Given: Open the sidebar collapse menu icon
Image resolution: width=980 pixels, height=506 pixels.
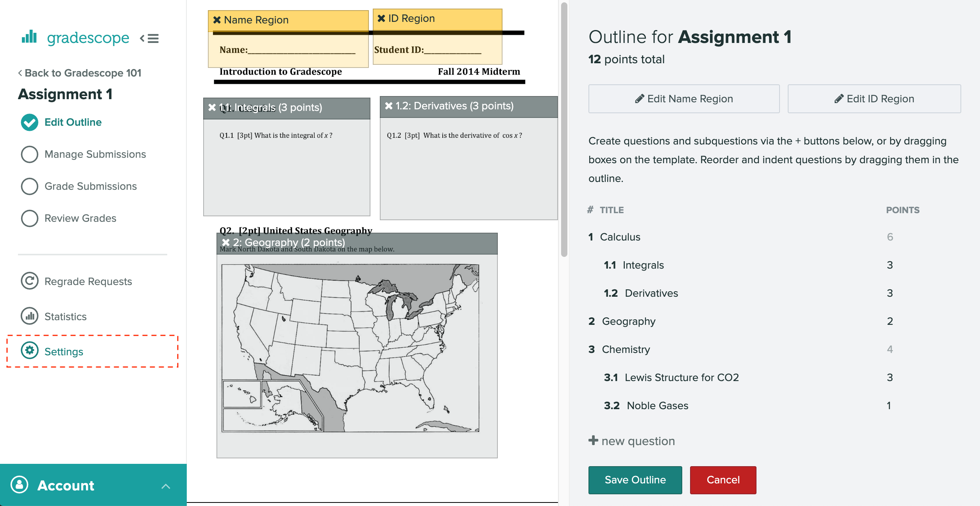Looking at the screenshot, I should (149, 37).
